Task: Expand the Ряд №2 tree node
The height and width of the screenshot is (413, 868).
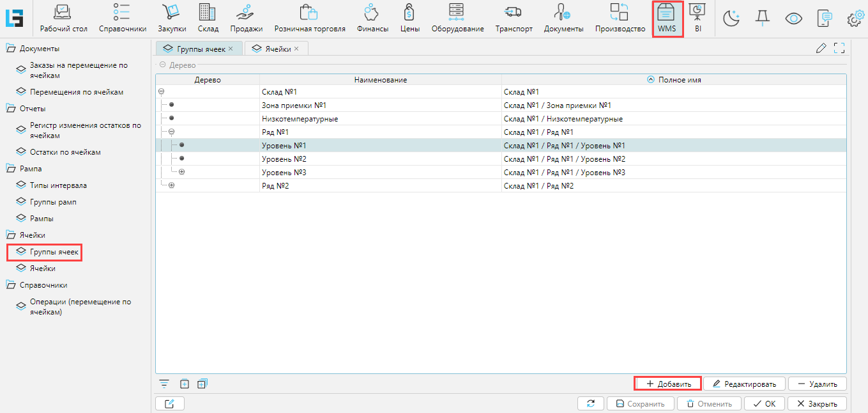Action: click(171, 185)
